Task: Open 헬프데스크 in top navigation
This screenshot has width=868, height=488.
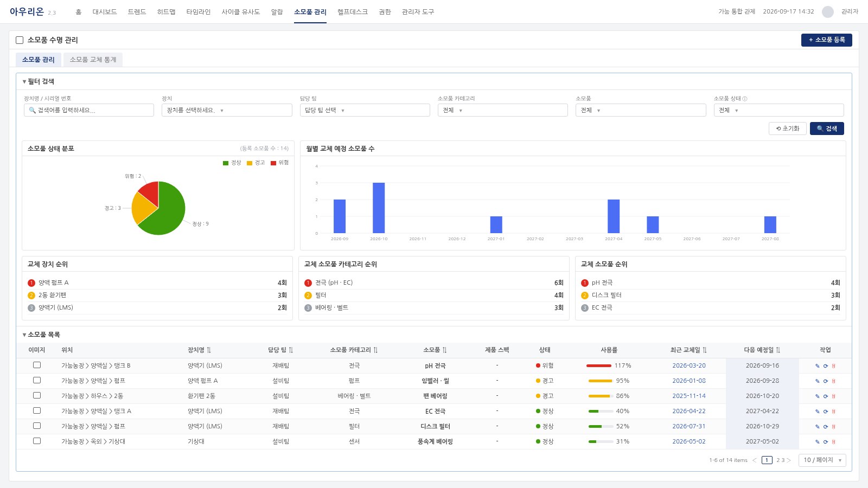Action: coord(352,12)
